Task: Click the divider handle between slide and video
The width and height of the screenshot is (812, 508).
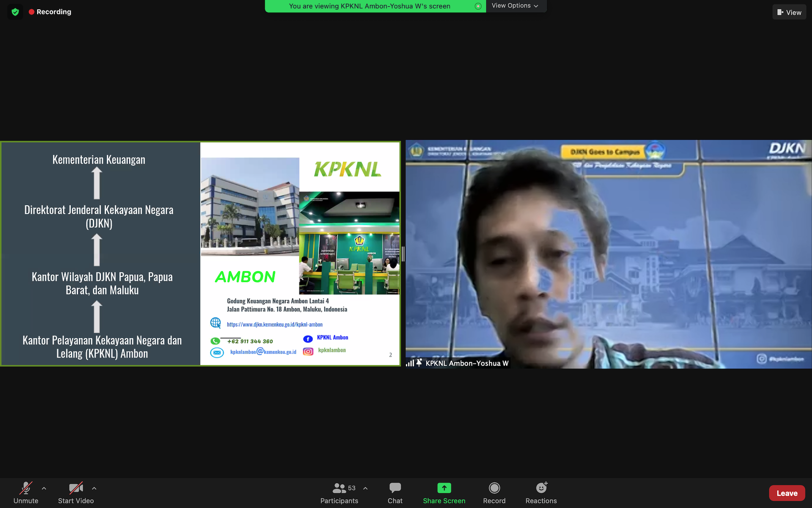Action: (x=403, y=254)
